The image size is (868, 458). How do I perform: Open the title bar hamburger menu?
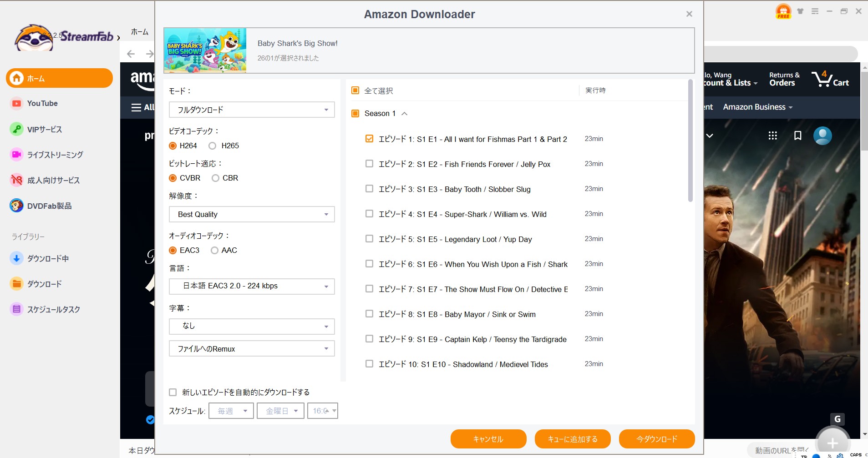pyautogui.click(x=815, y=11)
